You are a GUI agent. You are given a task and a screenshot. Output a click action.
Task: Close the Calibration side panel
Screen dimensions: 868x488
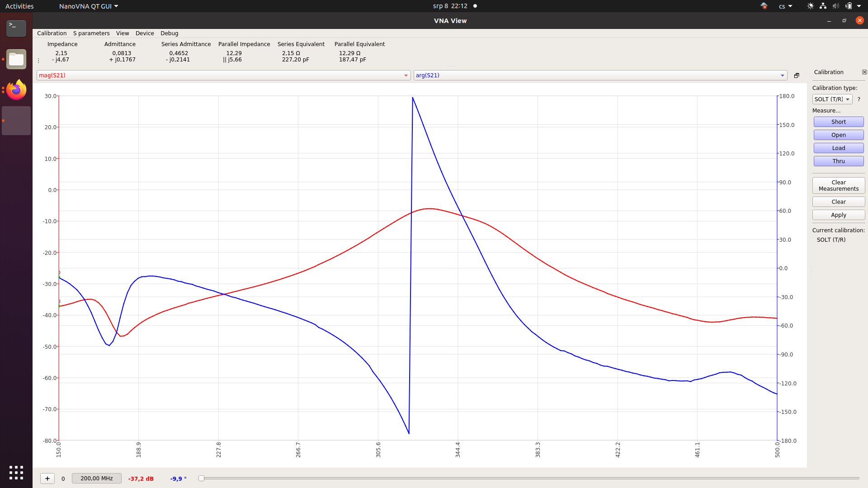click(x=864, y=72)
